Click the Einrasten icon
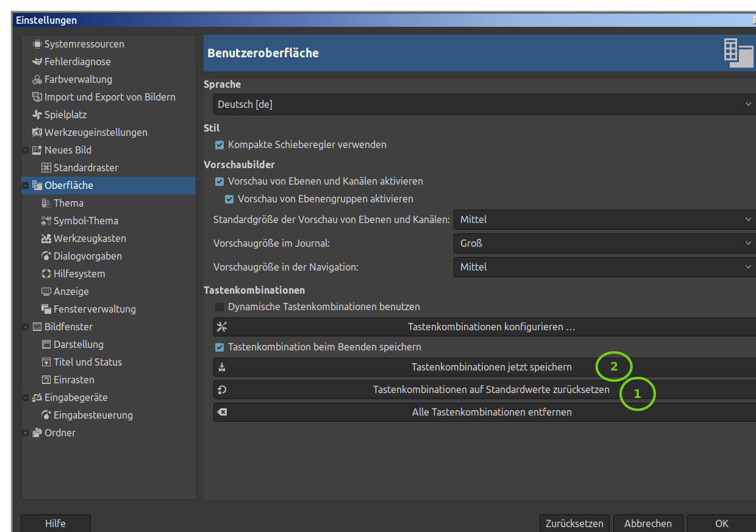The width and height of the screenshot is (756, 532). (x=46, y=380)
